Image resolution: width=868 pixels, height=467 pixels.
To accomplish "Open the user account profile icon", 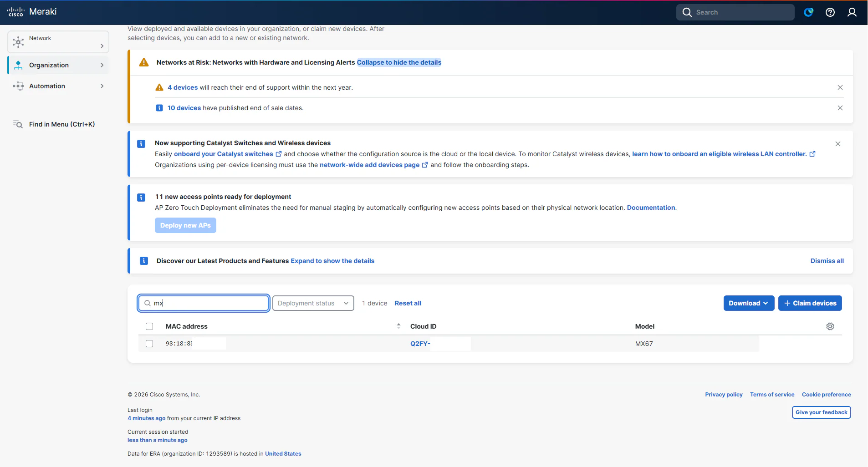I will pos(852,12).
